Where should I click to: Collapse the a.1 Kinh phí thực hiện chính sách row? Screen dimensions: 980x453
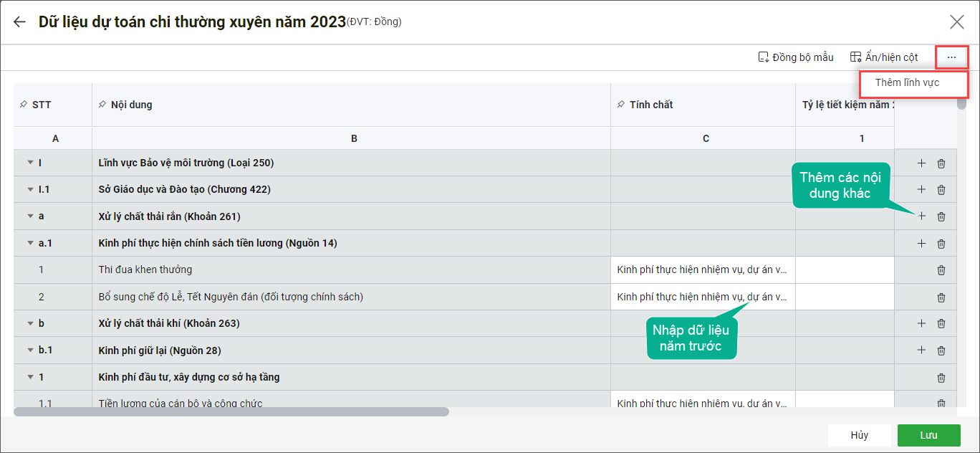pyautogui.click(x=30, y=243)
